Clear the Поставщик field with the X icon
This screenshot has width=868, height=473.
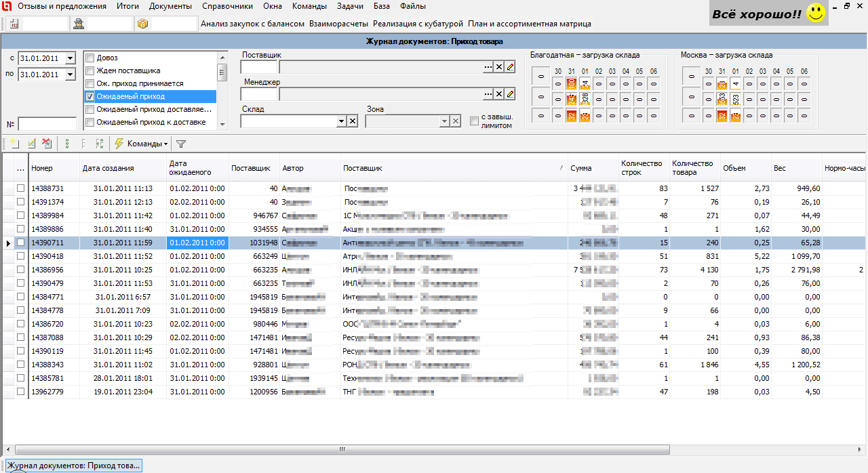pyautogui.click(x=498, y=66)
